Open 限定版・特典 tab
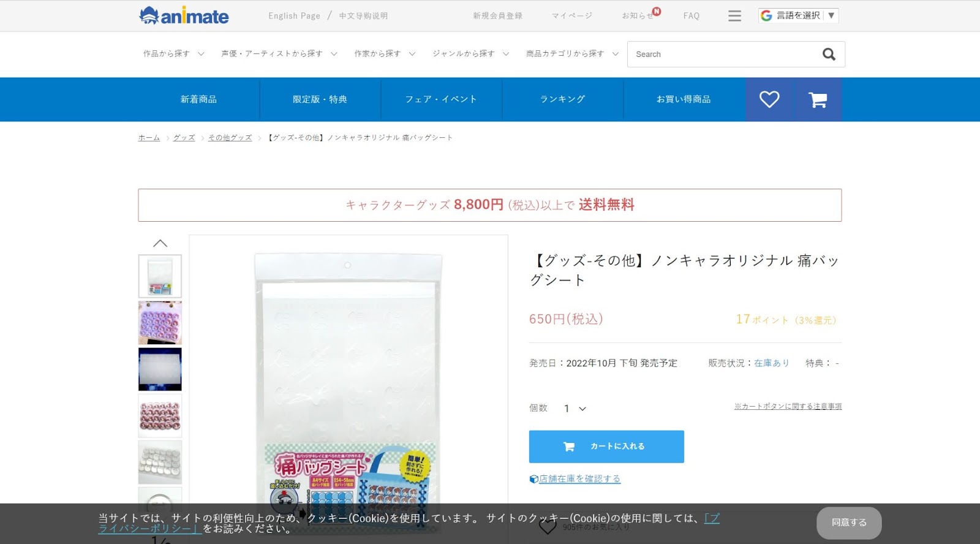 click(320, 99)
